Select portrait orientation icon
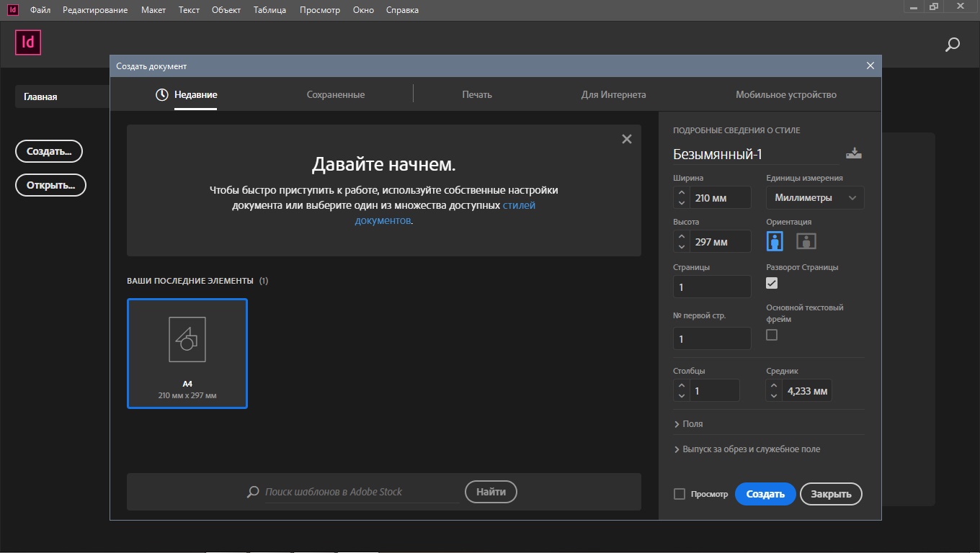This screenshot has width=980, height=553. tap(775, 241)
